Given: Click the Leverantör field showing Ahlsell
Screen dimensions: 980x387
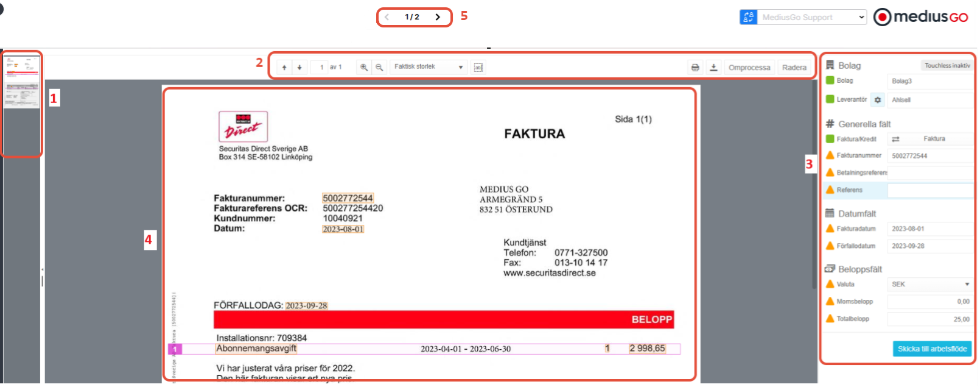Looking at the screenshot, I should [930, 100].
